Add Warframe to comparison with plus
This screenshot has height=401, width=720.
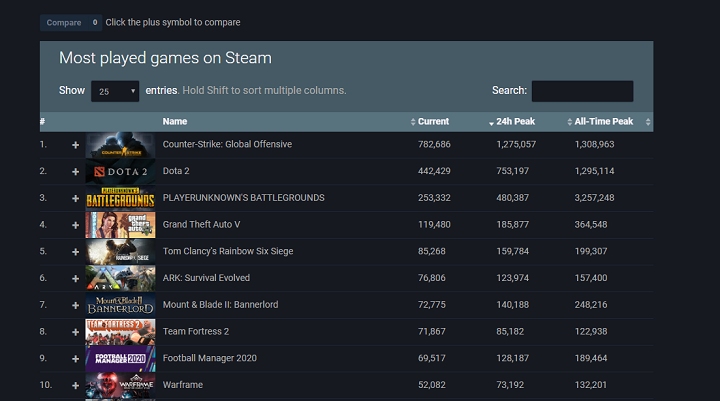(75, 385)
